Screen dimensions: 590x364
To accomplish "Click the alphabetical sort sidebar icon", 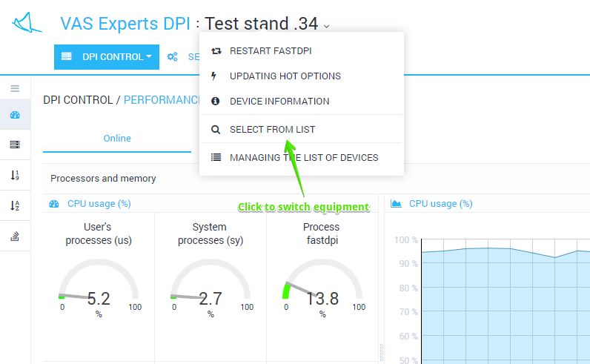I will click(15, 205).
